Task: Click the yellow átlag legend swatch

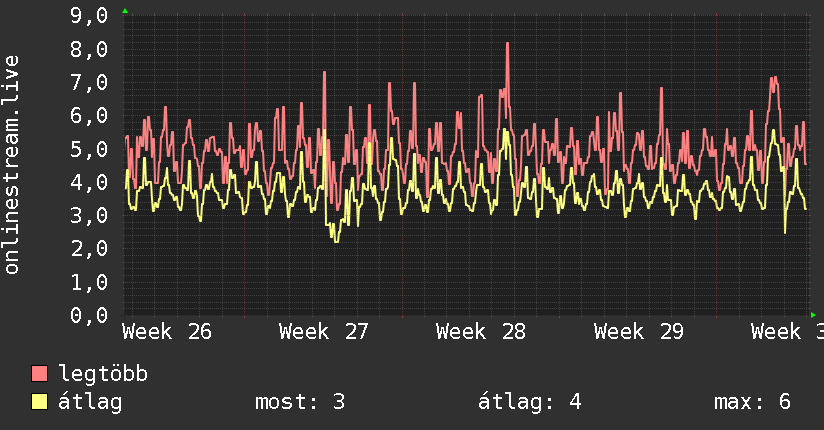Action: (x=39, y=402)
